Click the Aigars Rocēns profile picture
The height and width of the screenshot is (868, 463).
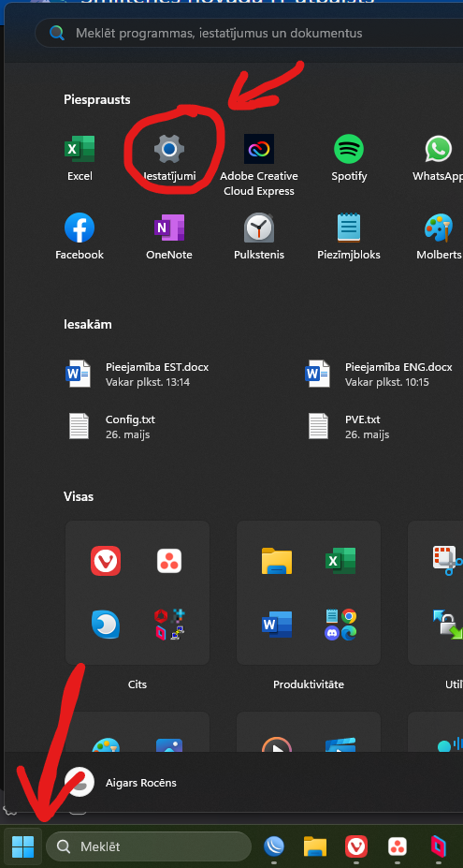[x=80, y=782]
